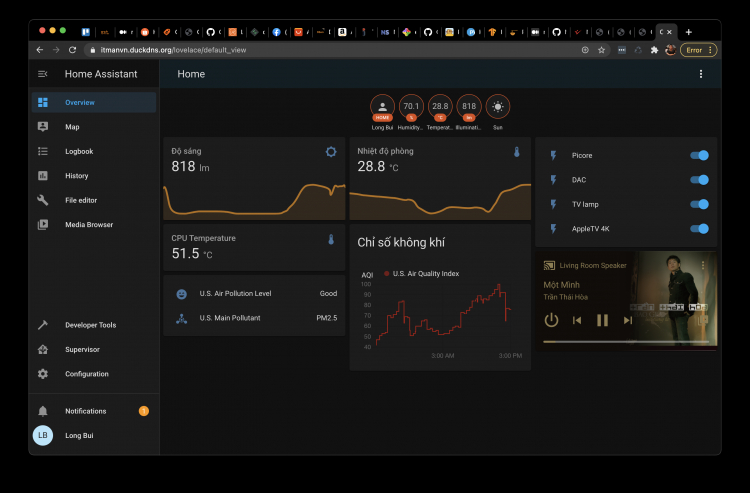
Task: Toggle the DAC switch off
Action: 699,180
